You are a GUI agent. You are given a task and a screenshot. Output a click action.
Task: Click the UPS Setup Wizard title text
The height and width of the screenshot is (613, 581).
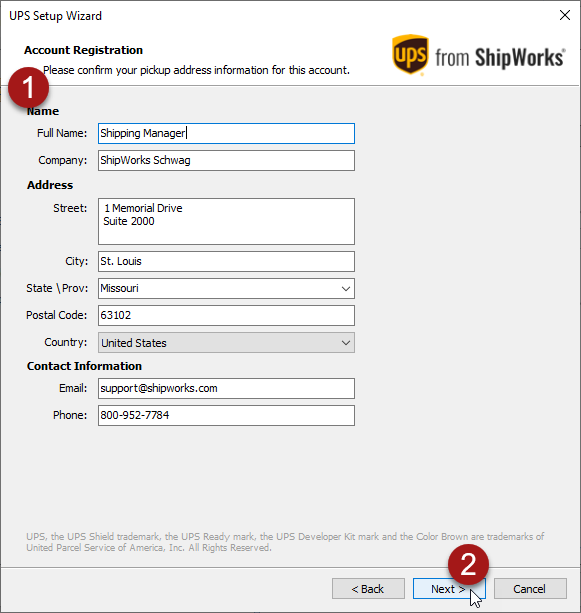56,16
